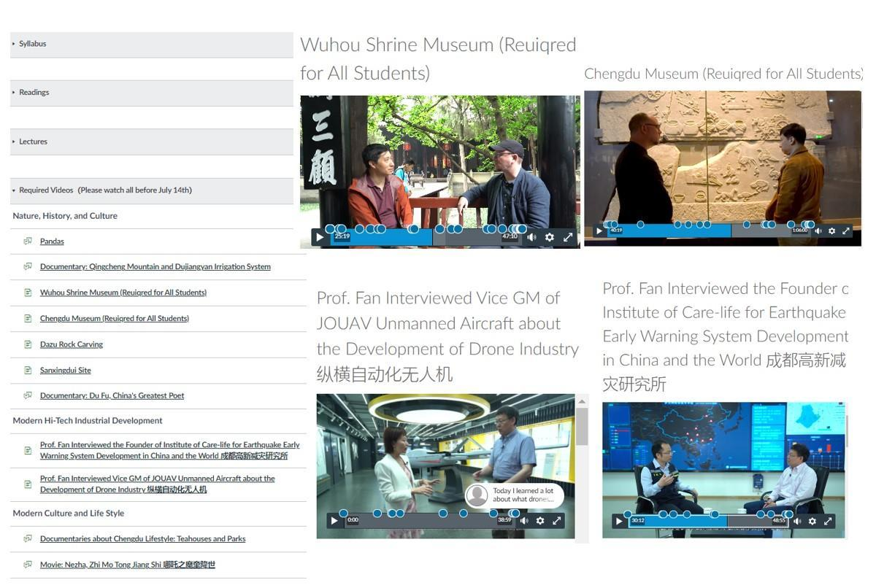Expand the Syllabus section
Screen dimensions: 876x588
[32, 44]
